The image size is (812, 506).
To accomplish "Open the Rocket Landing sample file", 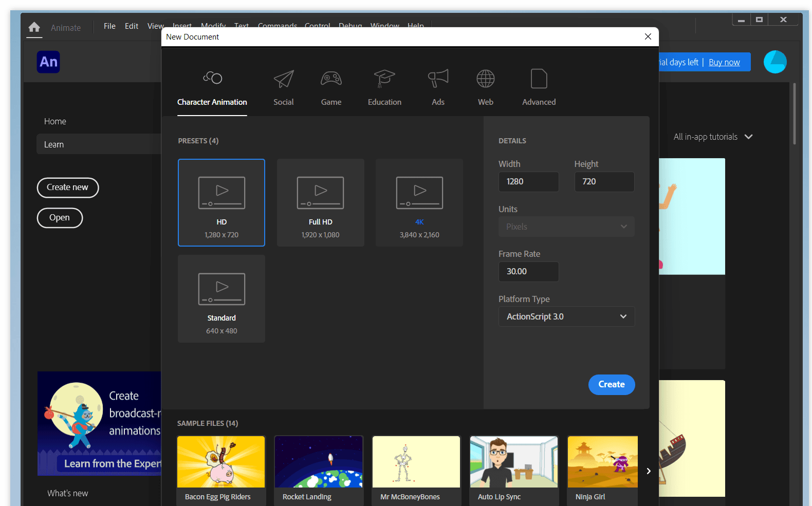I will pos(319,467).
